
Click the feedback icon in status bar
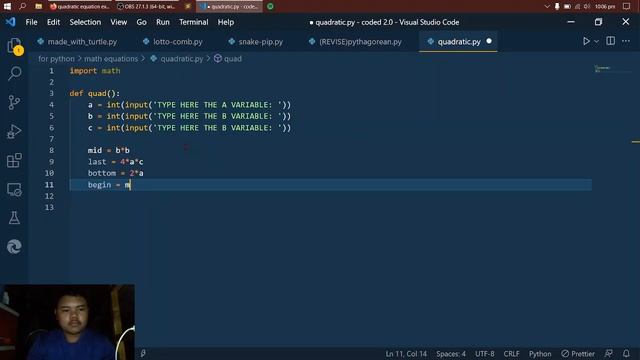pyautogui.click(x=609, y=353)
